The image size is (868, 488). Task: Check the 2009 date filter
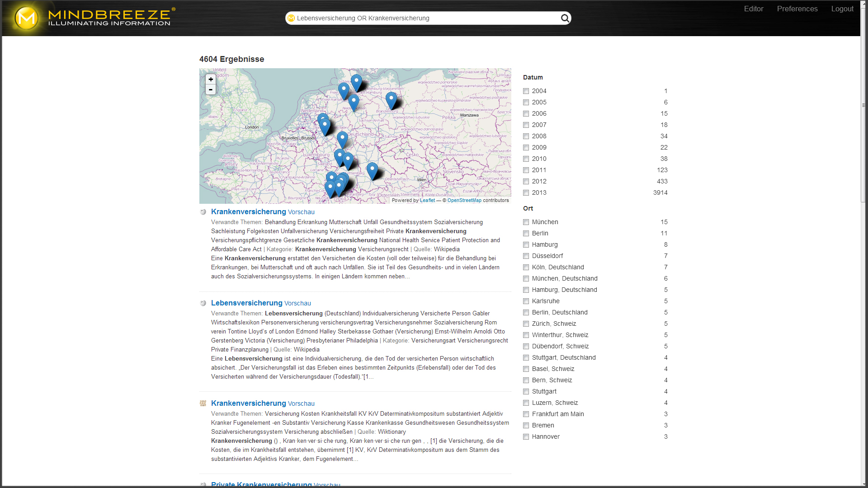click(526, 148)
